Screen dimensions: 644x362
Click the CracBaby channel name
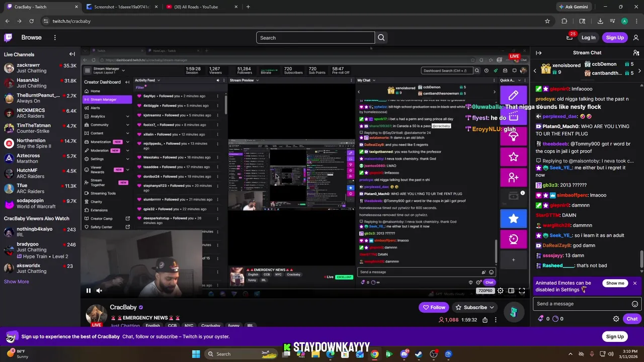[x=123, y=307]
